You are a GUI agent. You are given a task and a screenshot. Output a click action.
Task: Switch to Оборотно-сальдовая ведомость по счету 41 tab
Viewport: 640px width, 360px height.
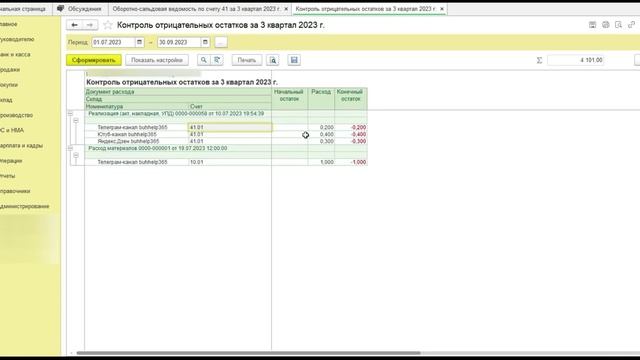pyautogui.click(x=200, y=9)
